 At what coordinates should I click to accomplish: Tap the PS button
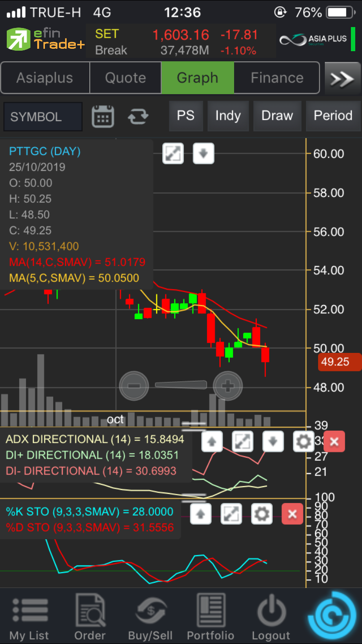point(185,116)
